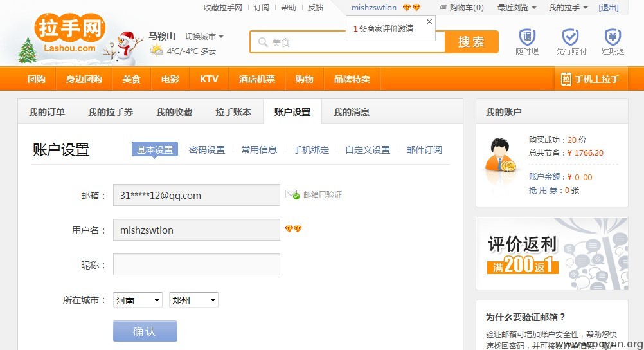Click the 反馈 feedback link
Viewport: 644px width, 350px height.
tap(316, 8)
